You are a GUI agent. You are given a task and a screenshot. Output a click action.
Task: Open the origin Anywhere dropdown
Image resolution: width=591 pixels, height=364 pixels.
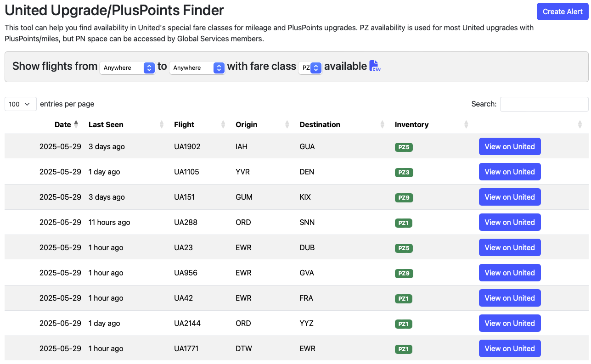click(128, 67)
